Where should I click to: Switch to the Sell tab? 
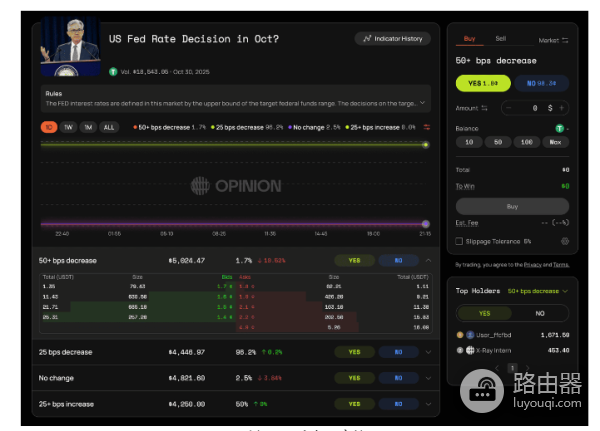[500, 39]
